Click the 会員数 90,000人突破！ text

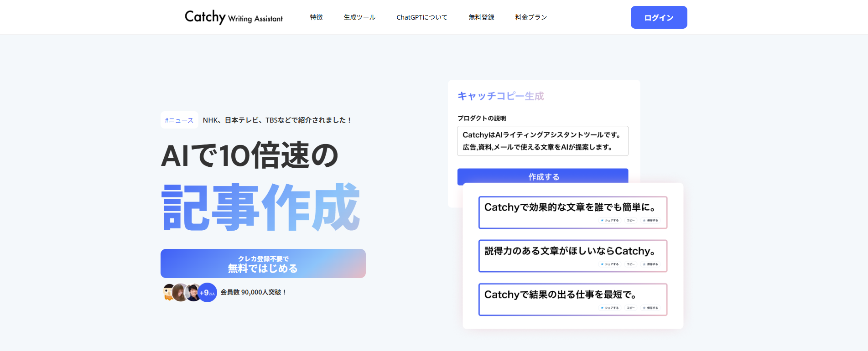(254, 292)
